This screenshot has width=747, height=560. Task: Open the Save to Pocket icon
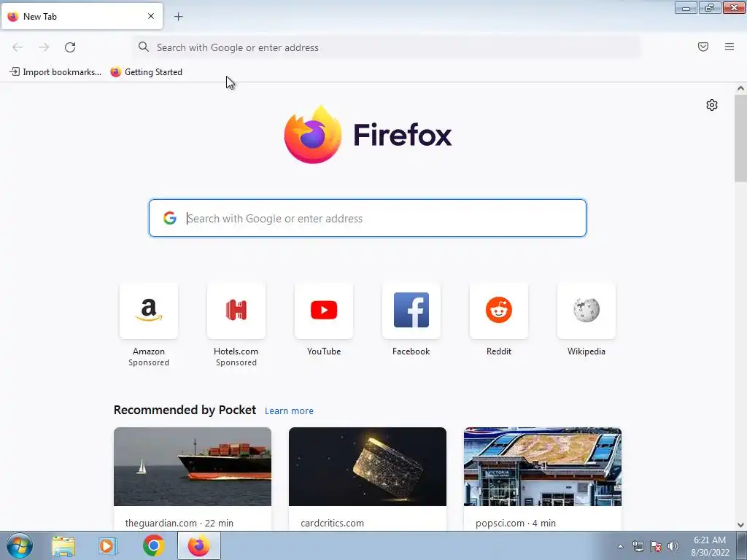tap(703, 47)
